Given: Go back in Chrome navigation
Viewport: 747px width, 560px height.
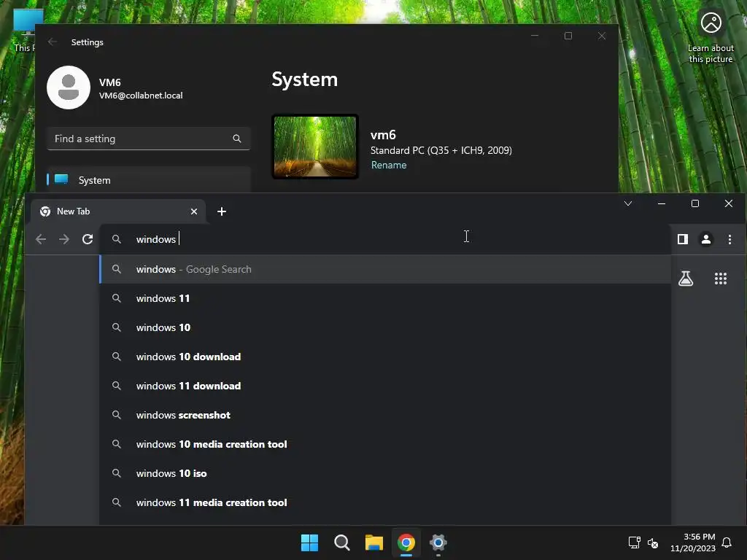Looking at the screenshot, I should tap(41, 239).
